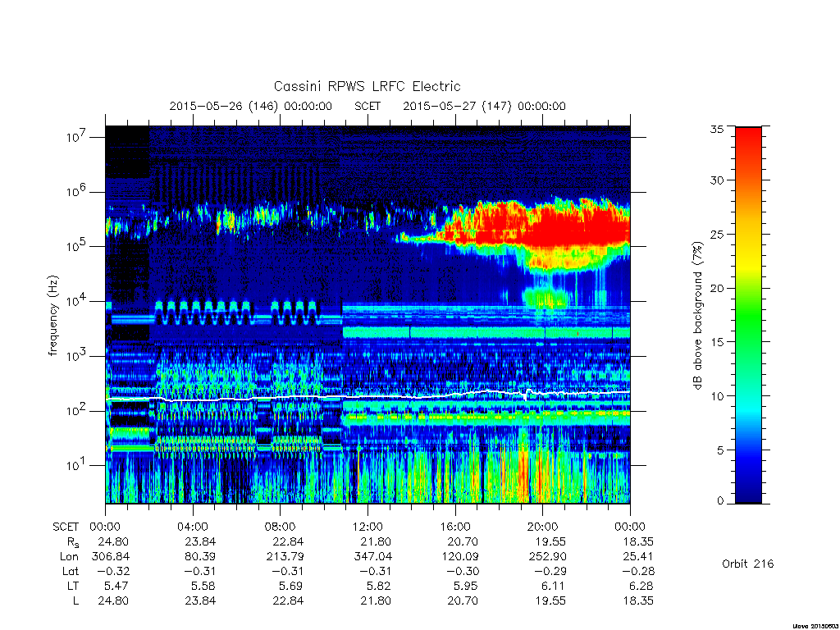Click the 'Lat' row label

click(x=71, y=571)
